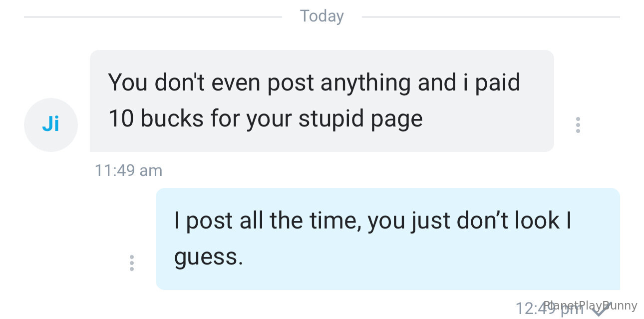
Task: Click the divider line left of Today
Action: point(152,16)
